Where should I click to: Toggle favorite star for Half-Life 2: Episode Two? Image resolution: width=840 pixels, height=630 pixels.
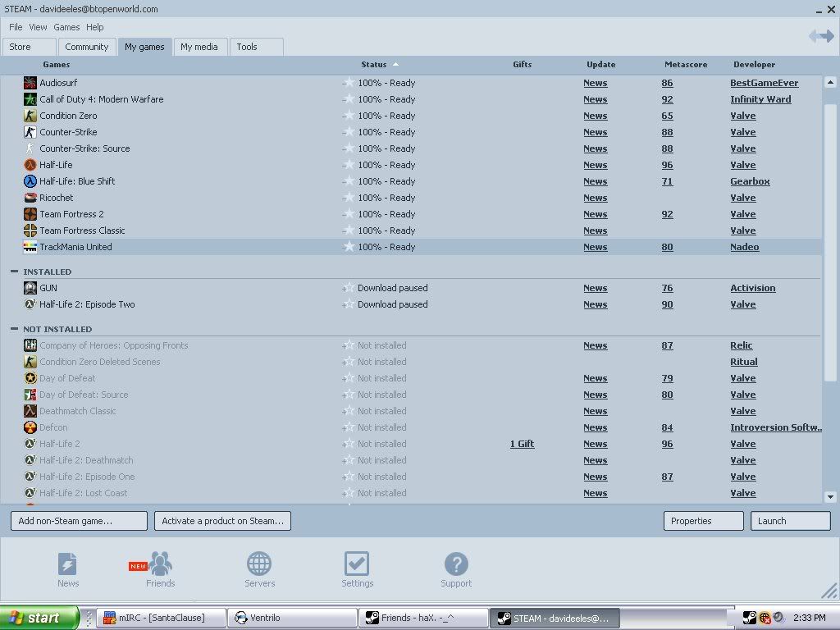click(x=349, y=304)
